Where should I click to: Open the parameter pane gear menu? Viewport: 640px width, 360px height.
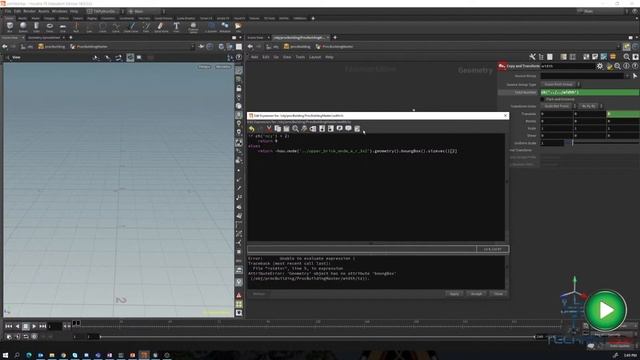tap(600, 66)
